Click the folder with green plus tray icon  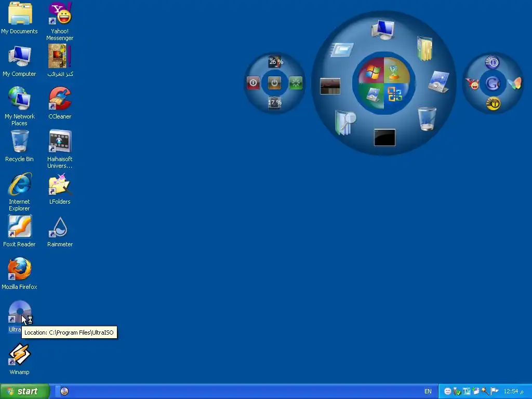click(x=476, y=391)
